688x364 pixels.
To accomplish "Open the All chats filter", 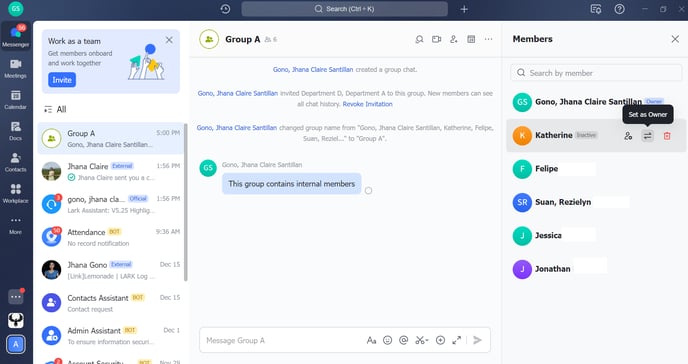I will pos(55,109).
